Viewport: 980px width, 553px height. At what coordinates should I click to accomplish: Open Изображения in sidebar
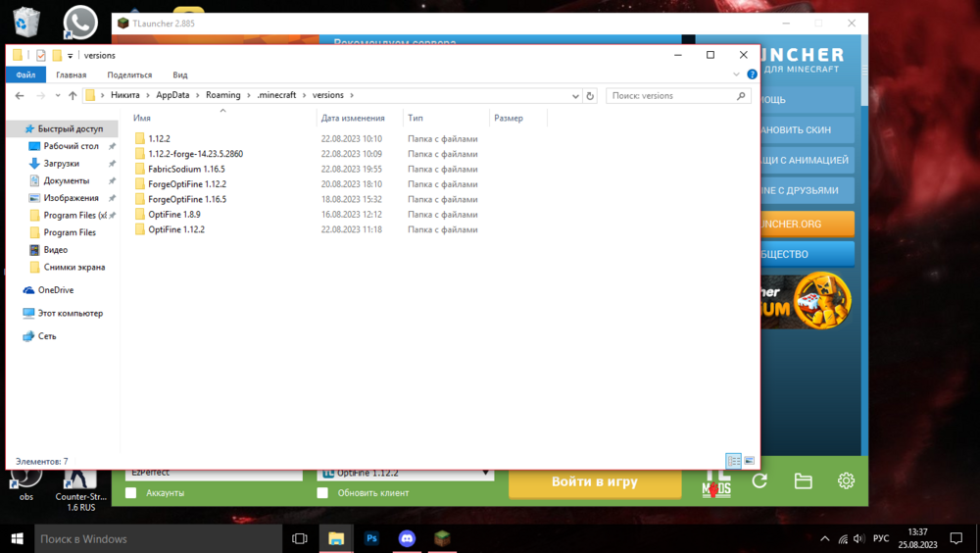71,198
